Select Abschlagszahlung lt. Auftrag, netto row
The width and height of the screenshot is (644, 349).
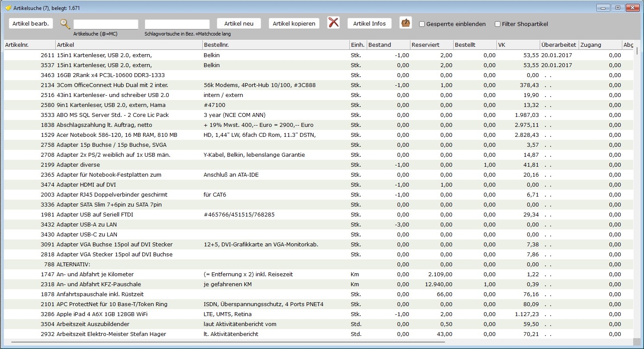pos(319,125)
